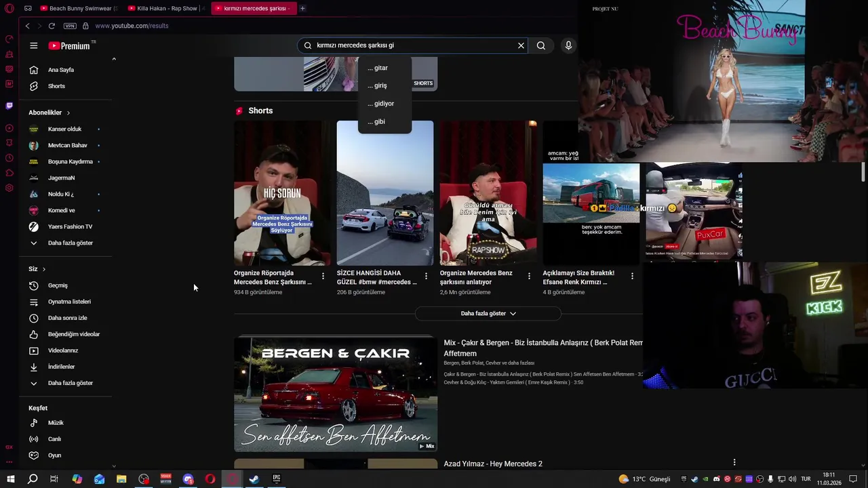Image resolution: width=868 pixels, height=488 pixels.
Task: Open the Windows Start menu
Action: tap(11, 479)
